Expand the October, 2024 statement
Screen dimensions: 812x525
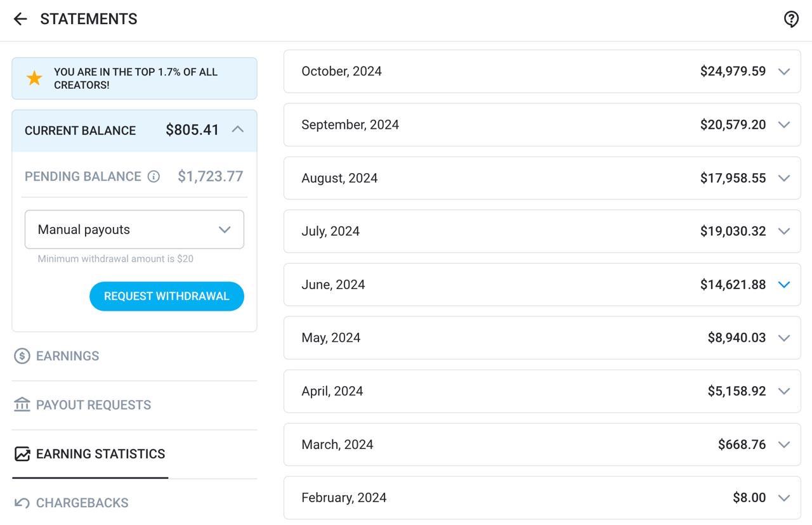pyautogui.click(x=542, y=72)
